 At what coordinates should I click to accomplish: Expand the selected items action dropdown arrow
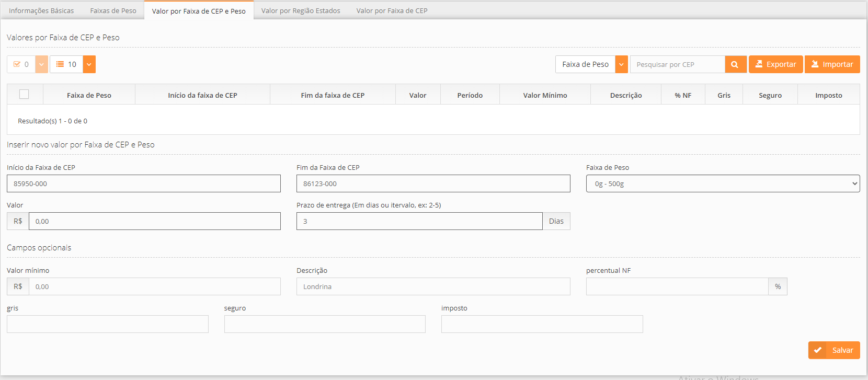pos(42,64)
